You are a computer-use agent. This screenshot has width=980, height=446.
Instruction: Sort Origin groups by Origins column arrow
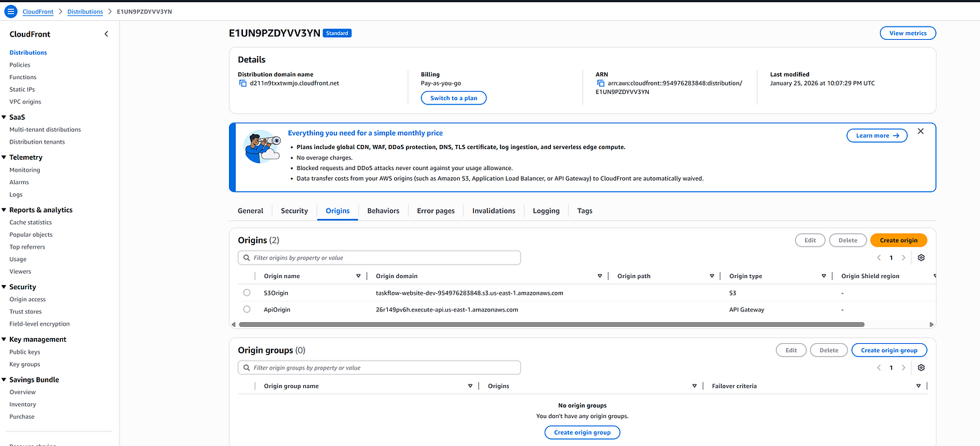pyautogui.click(x=694, y=386)
